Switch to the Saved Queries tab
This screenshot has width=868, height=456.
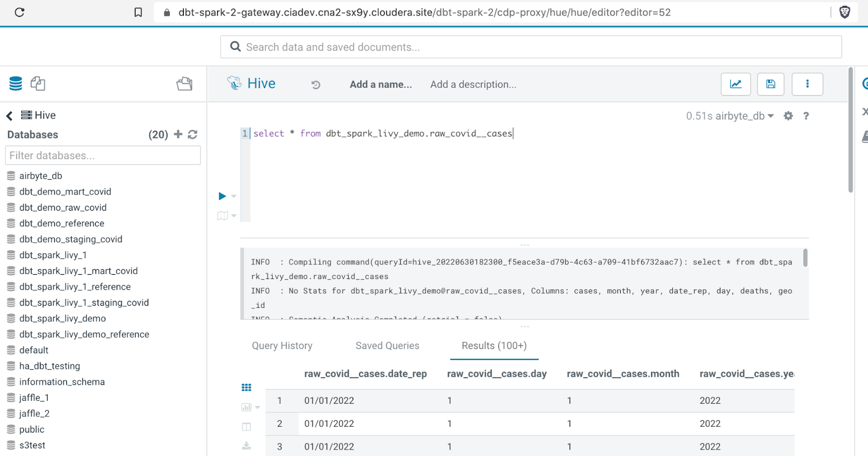click(x=387, y=346)
